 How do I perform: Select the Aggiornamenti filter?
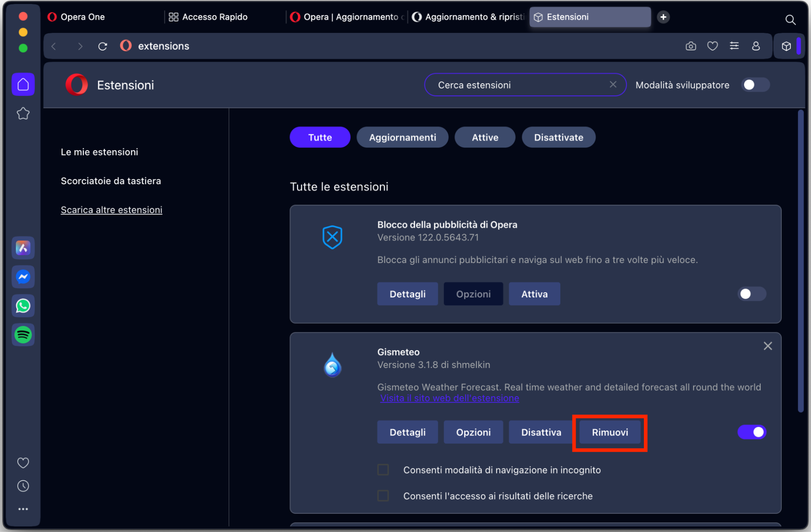[402, 137]
